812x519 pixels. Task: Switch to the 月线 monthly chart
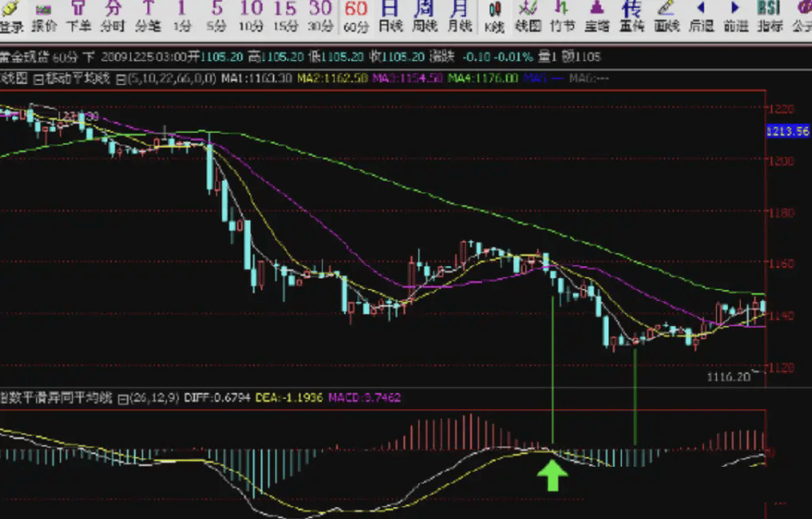[459, 17]
